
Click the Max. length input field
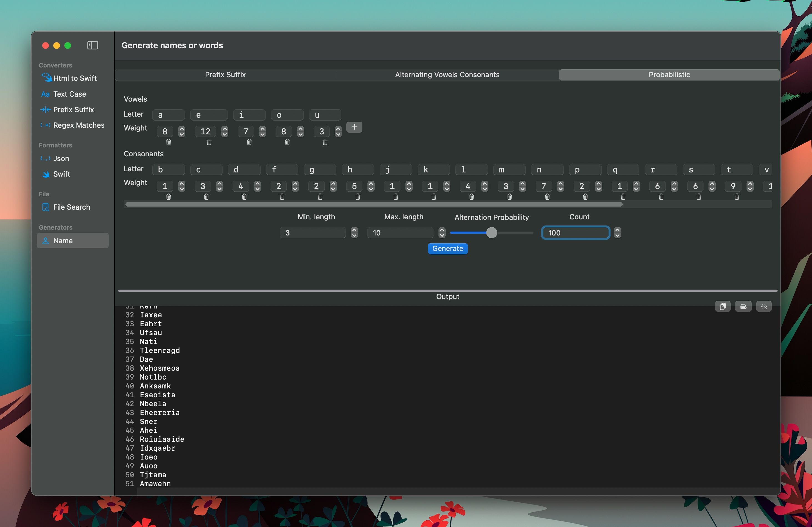400,233
